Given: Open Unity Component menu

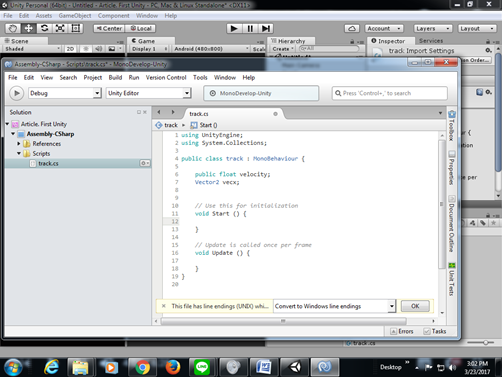Looking at the screenshot, I should 113,16.
